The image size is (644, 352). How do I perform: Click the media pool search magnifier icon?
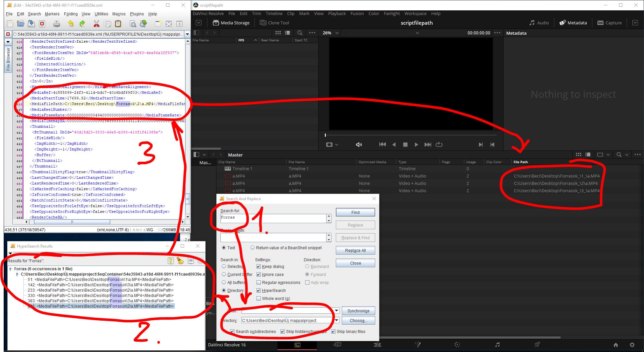point(619,154)
